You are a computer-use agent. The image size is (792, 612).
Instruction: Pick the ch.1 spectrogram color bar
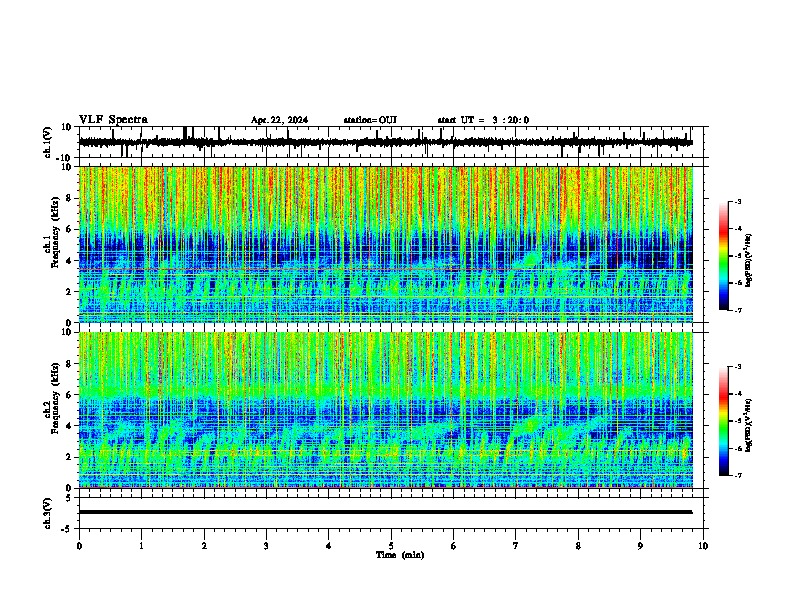(x=724, y=256)
